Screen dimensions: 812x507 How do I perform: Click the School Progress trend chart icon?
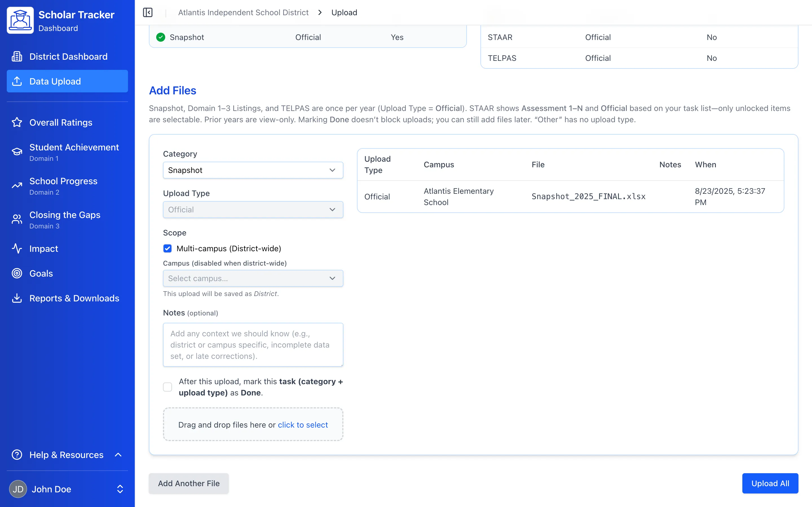pos(17,185)
